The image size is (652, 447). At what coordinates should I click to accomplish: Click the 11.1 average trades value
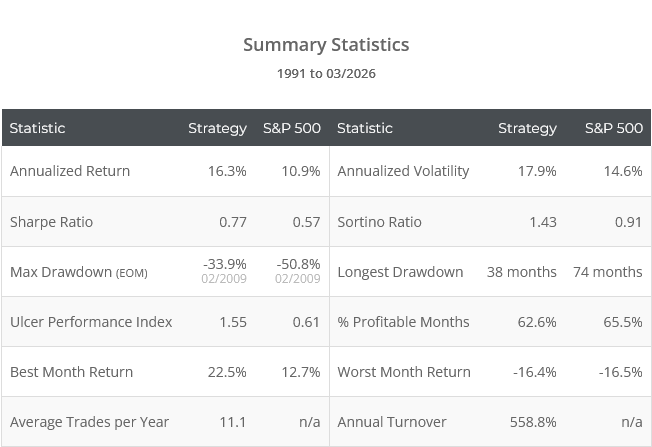click(231, 422)
